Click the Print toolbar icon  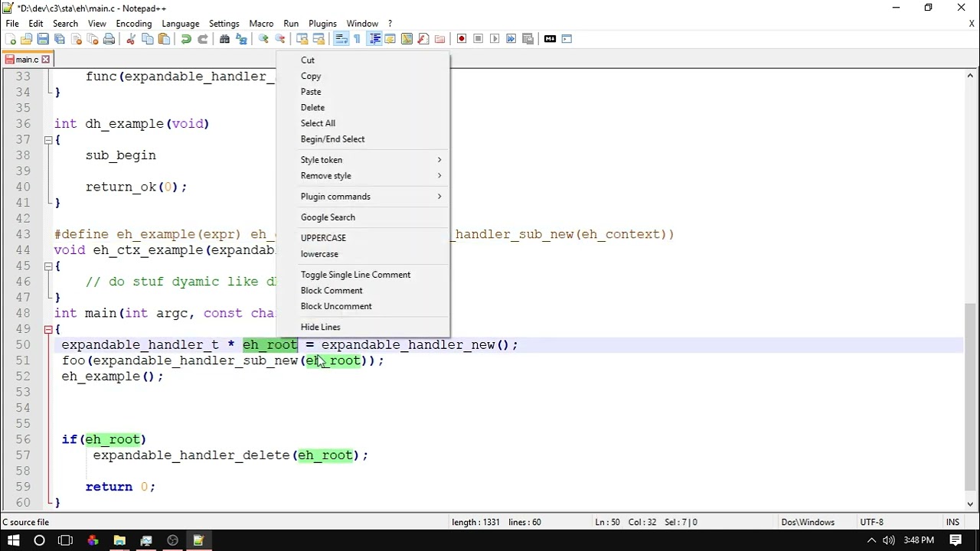(109, 39)
